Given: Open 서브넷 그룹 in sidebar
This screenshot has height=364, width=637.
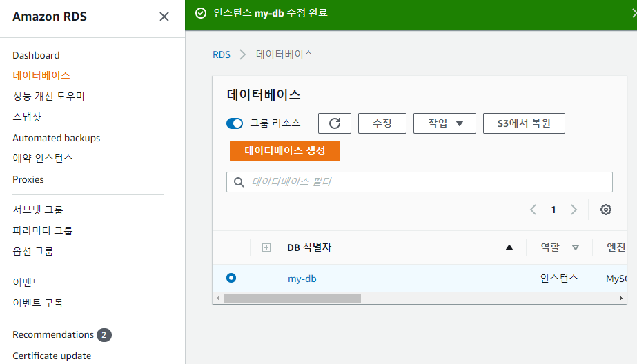Looking at the screenshot, I should [x=38, y=210].
